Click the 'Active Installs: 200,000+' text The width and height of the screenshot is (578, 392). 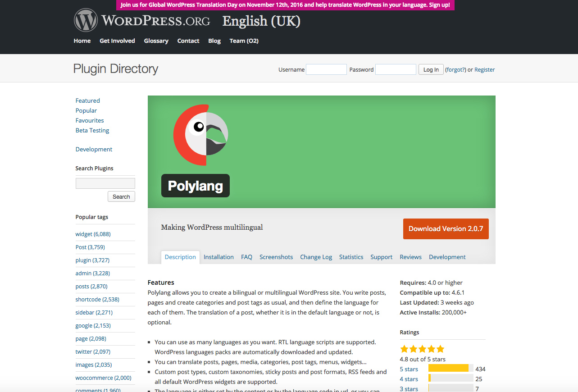433,312
